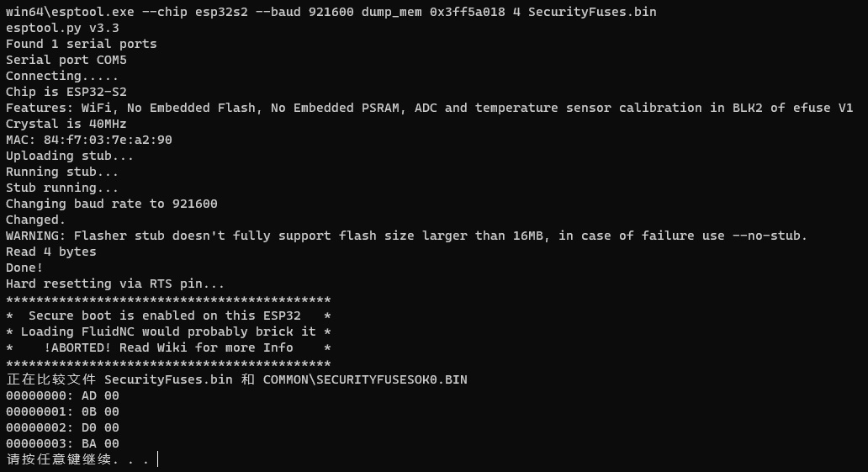
Task: Click the Done! output line
Action: pos(24,268)
